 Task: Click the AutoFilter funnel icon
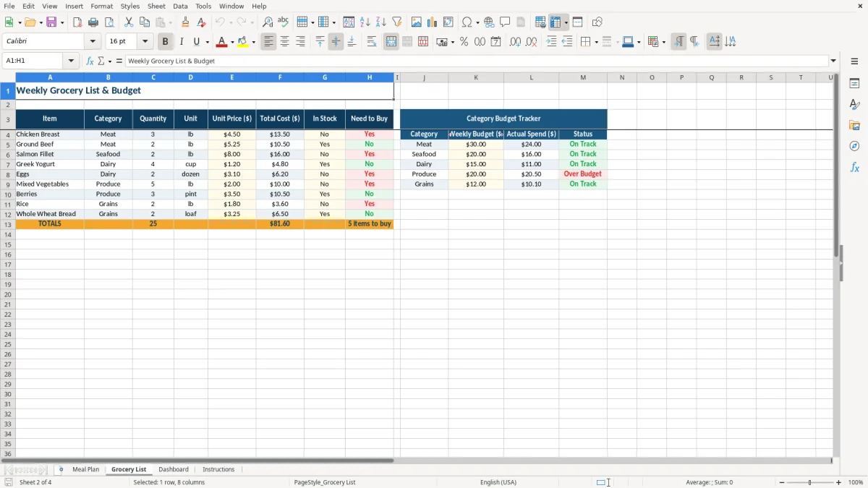(x=396, y=22)
